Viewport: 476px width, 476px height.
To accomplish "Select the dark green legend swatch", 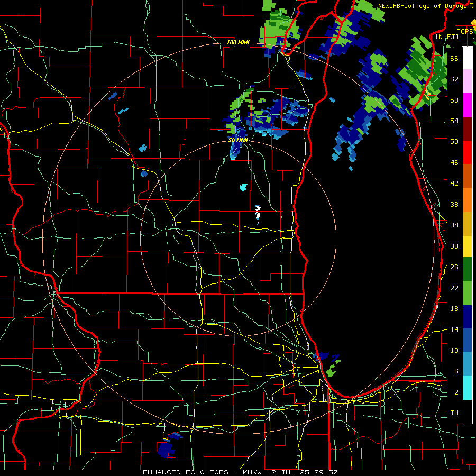I will (467, 269).
